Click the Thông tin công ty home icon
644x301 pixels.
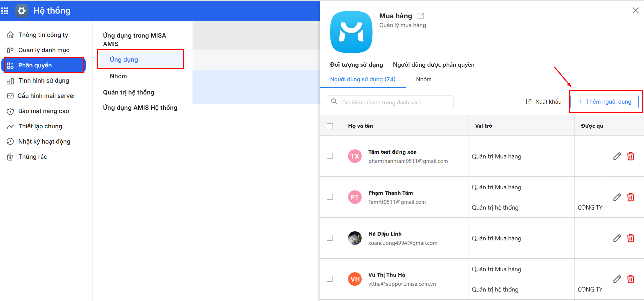click(11, 35)
